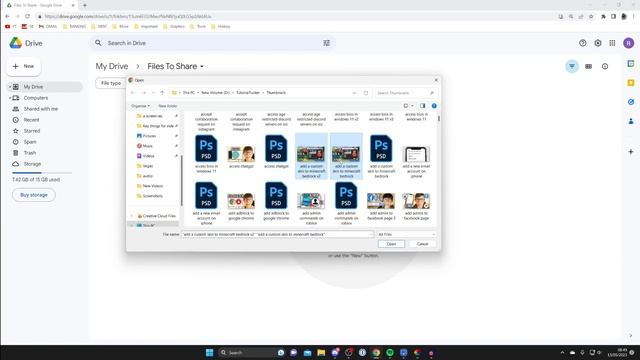This screenshot has width=640, height=360.
Task: Open the File name history dropdown
Action: coord(371,234)
